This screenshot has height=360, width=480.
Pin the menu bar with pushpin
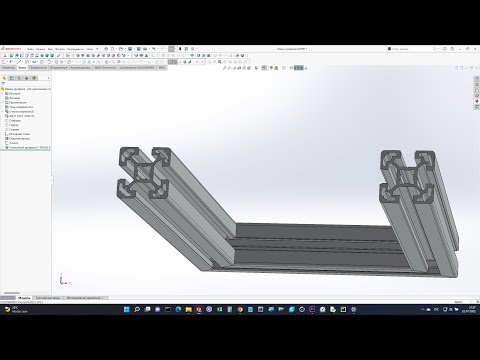[x=97, y=49]
